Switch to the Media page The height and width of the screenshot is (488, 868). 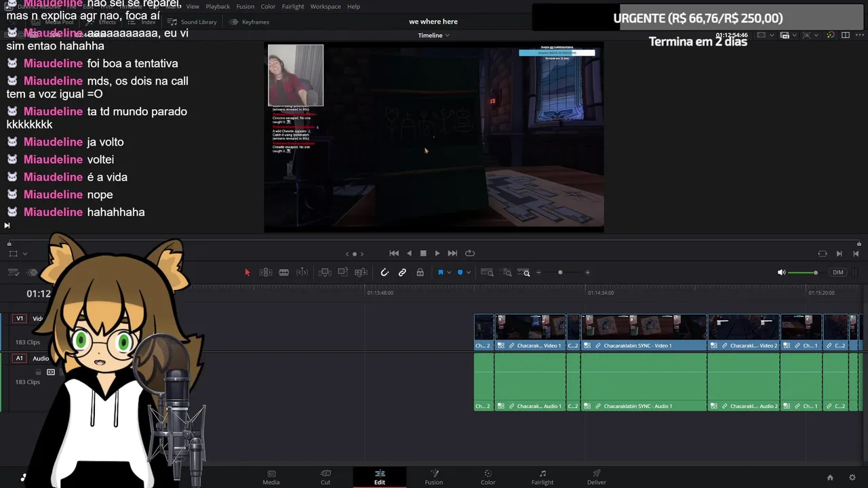pos(271,477)
